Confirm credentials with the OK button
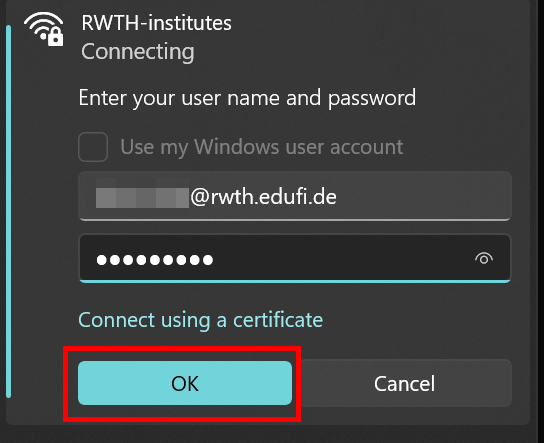Viewport: 544px width, 443px height. click(185, 383)
